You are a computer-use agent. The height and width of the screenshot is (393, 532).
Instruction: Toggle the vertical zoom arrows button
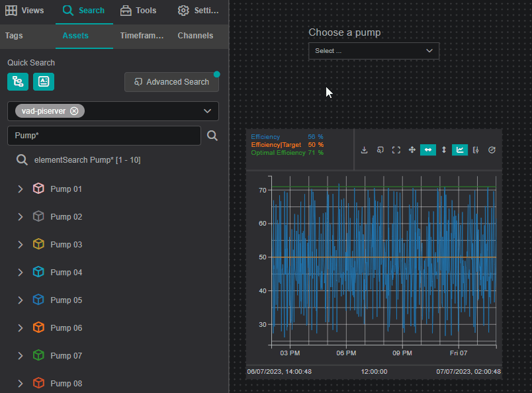click(x=444, y=150)
